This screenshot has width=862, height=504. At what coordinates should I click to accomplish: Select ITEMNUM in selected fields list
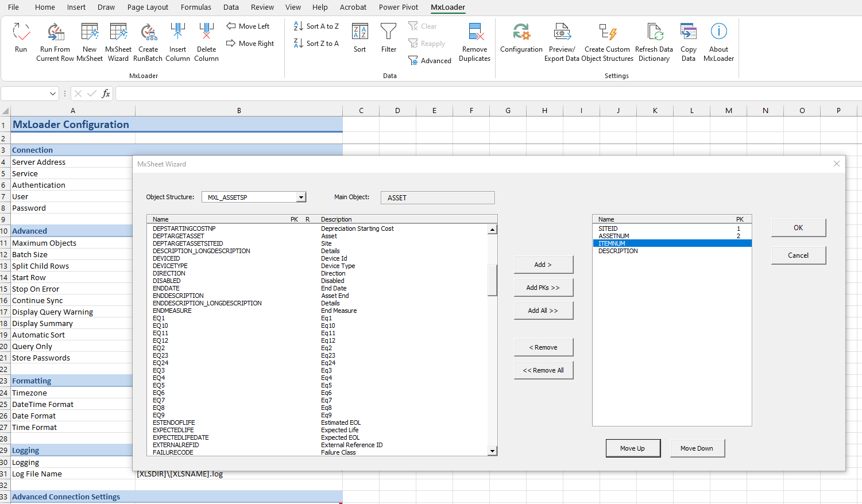pyautogui.click(x=672, y=243)
